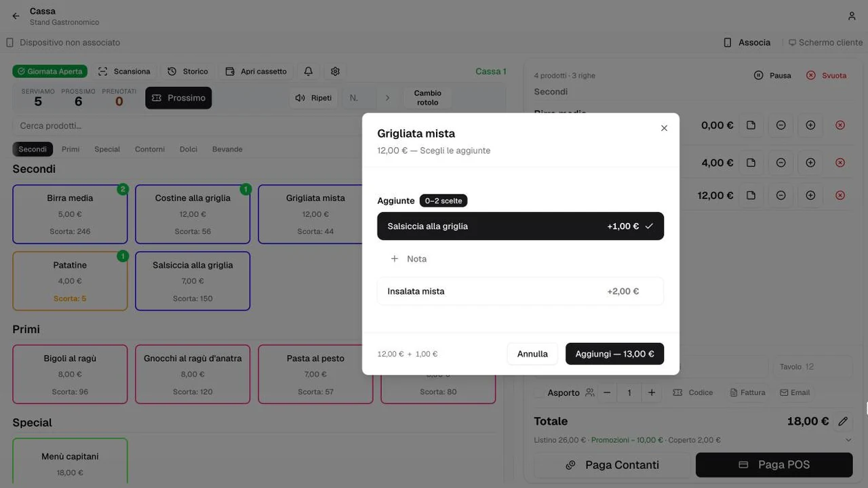The width and height of the screenshot is (868, 488).
Task: Add a note to the 0,00 € cart row
Action: coord(751,125)
